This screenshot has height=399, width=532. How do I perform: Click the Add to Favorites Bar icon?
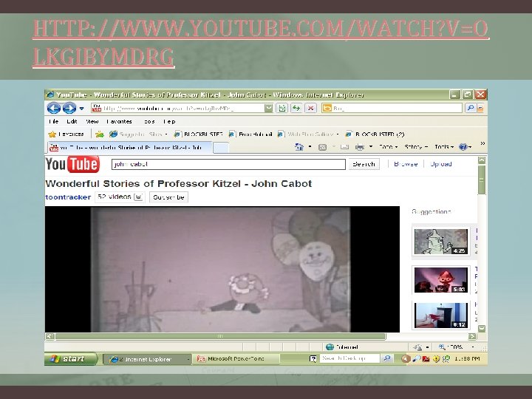point(100,134)
